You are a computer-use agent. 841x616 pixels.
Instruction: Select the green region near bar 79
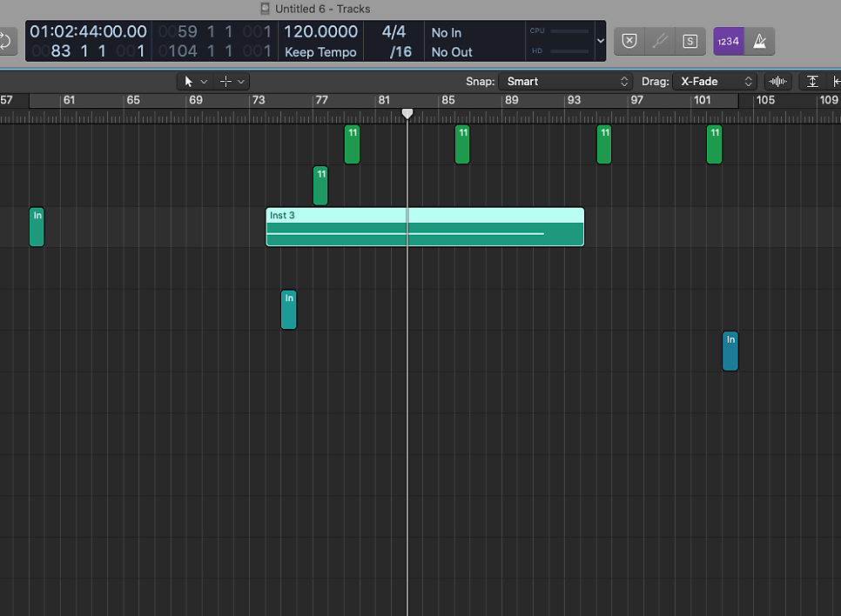(352, 144)
